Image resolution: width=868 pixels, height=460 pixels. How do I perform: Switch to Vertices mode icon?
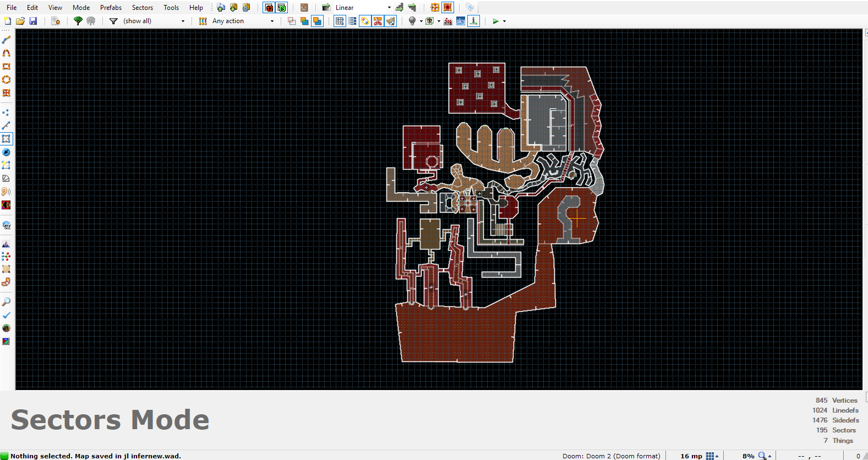7,112
